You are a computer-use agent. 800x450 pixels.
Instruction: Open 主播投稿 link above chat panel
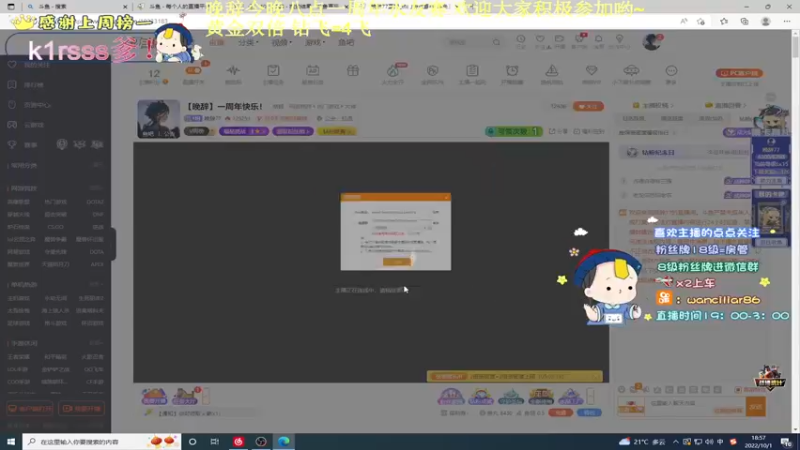(x=653, y=105)
